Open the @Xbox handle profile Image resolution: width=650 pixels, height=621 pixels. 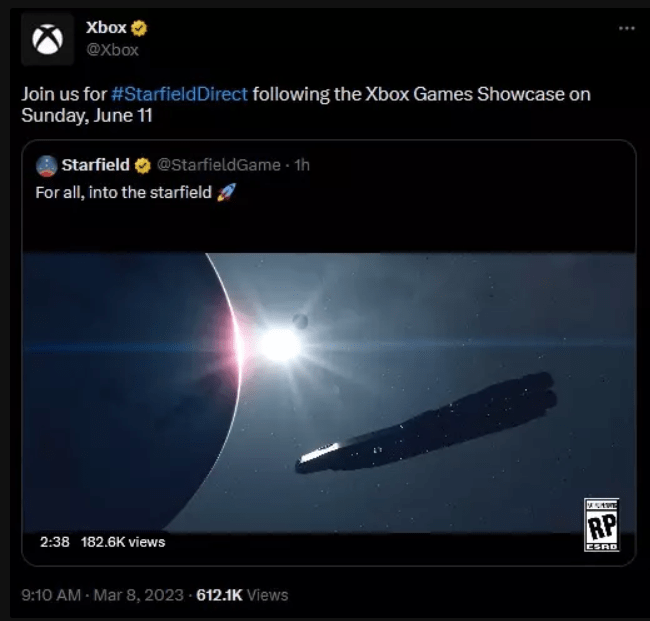pos(112,50)
